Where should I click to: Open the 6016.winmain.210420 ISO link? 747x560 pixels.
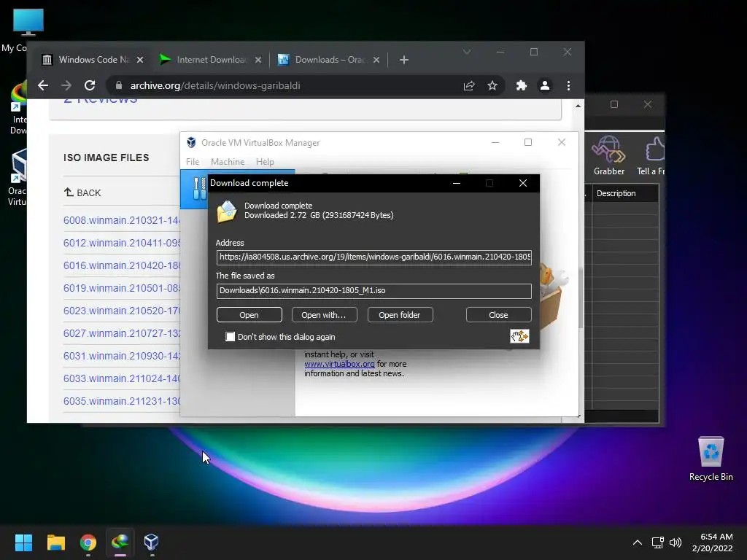click(x=122, y=265)
